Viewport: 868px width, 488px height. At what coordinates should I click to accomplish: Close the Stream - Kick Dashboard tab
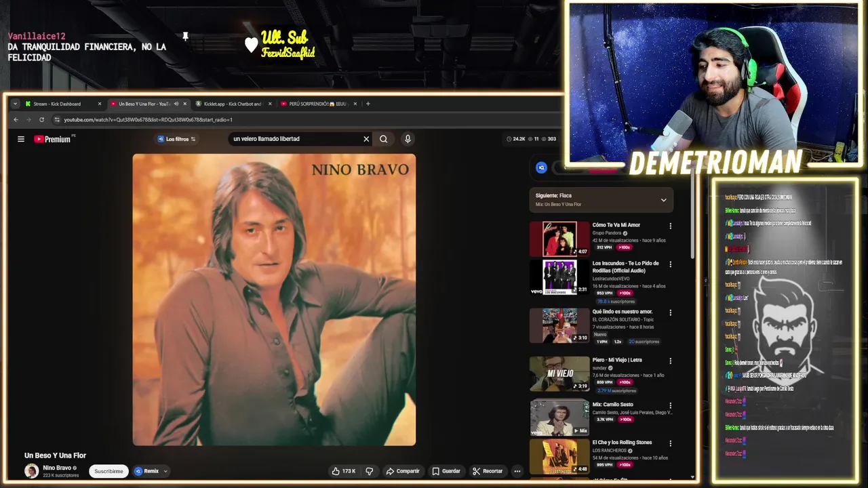coord(100,104)
